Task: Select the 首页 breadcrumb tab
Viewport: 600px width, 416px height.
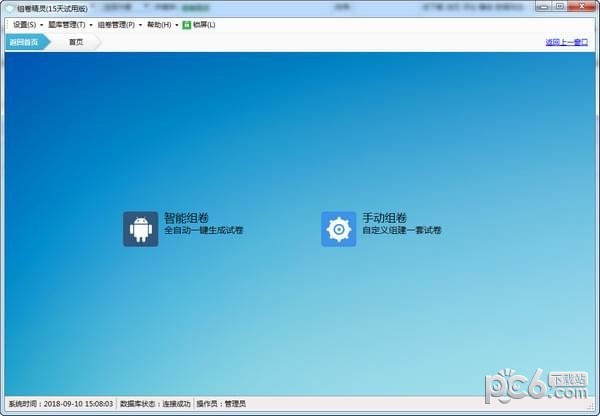Action: pos(76,42)
